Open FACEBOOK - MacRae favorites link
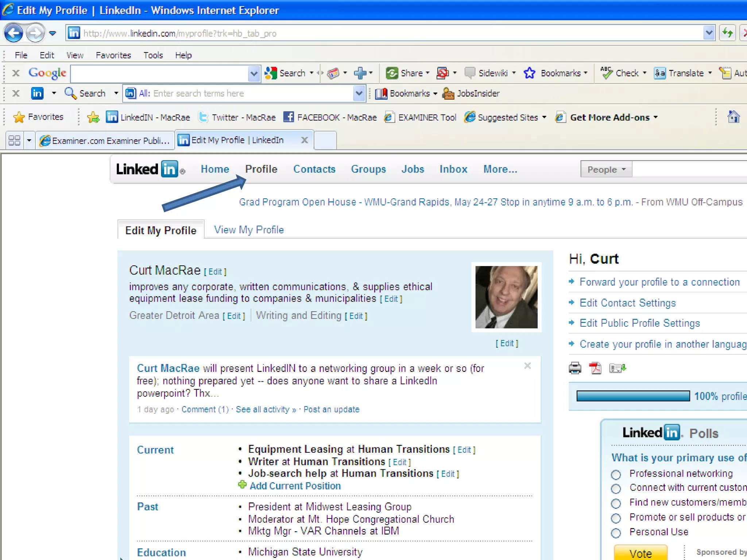 click(x=330, y=117)
